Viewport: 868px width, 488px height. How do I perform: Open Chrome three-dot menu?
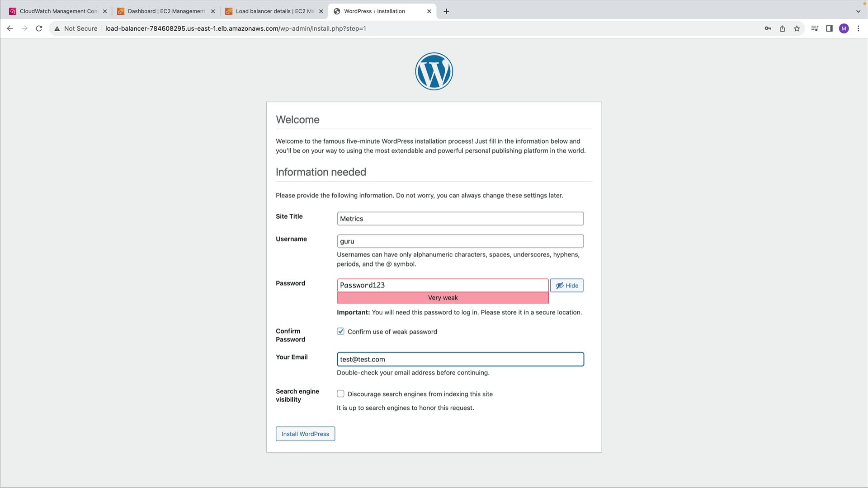coord(858,28)
